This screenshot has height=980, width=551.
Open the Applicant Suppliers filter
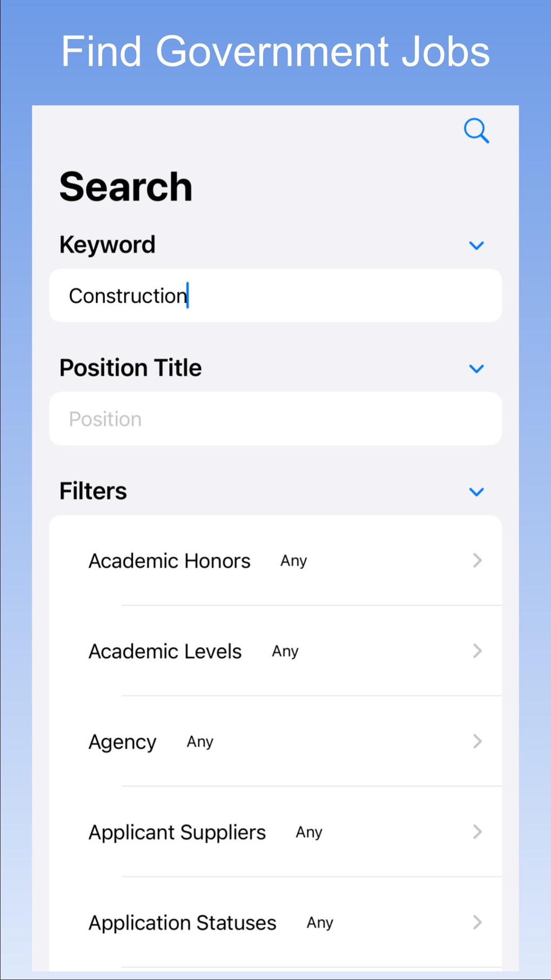[177, 832]
